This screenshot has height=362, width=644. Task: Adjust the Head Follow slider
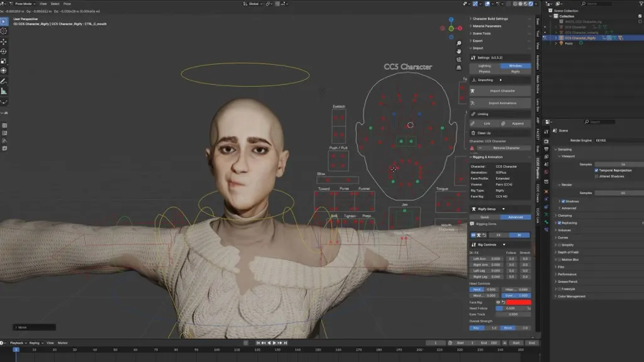[x=509, y=309]
